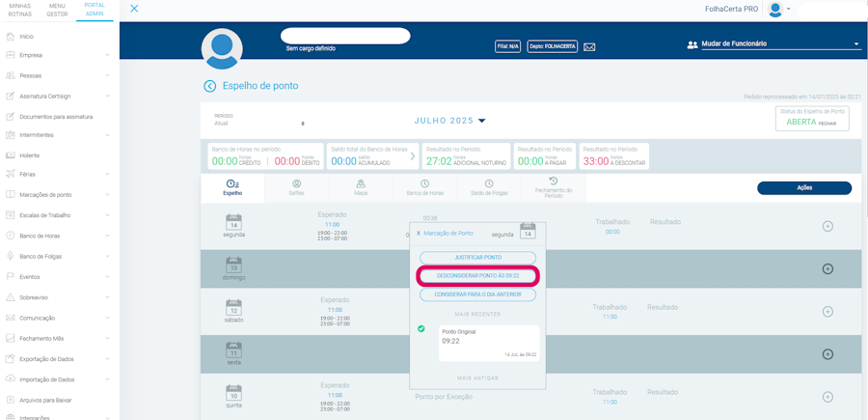Switch to the MENU GESTOR tab

57,10
